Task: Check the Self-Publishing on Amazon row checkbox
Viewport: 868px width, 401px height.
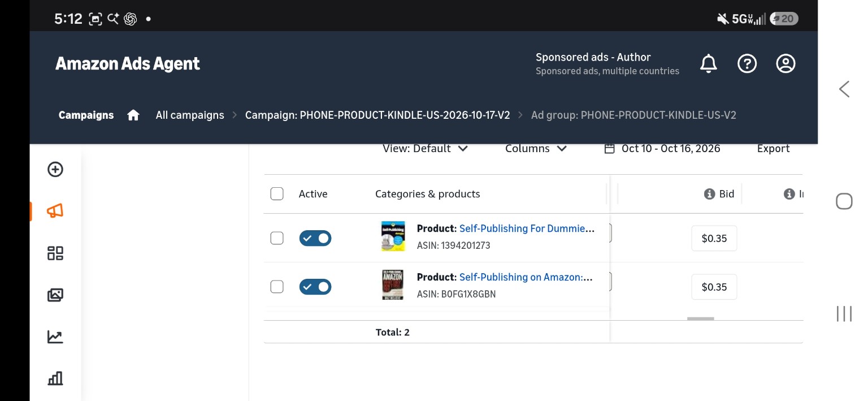Action: coord(277,287)
